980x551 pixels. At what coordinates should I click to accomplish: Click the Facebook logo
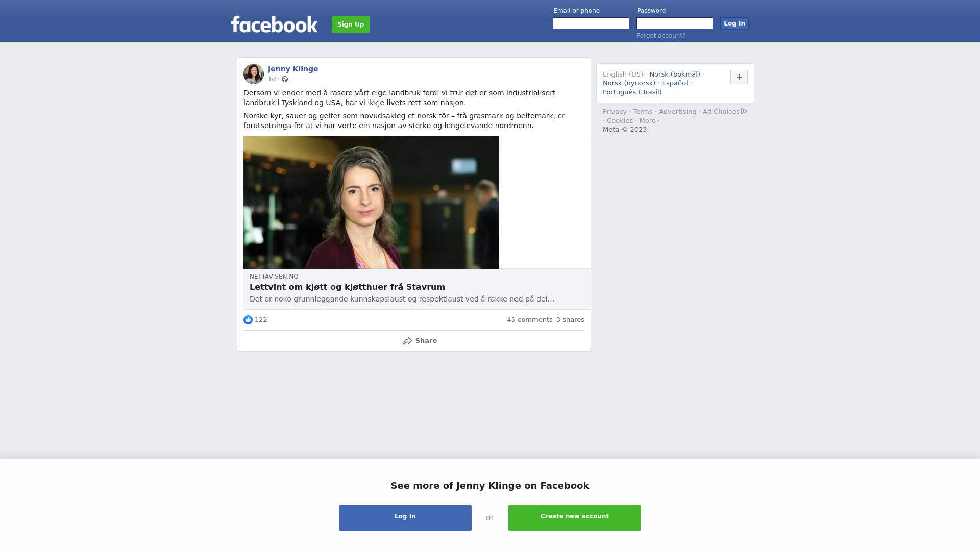[274, 24]
